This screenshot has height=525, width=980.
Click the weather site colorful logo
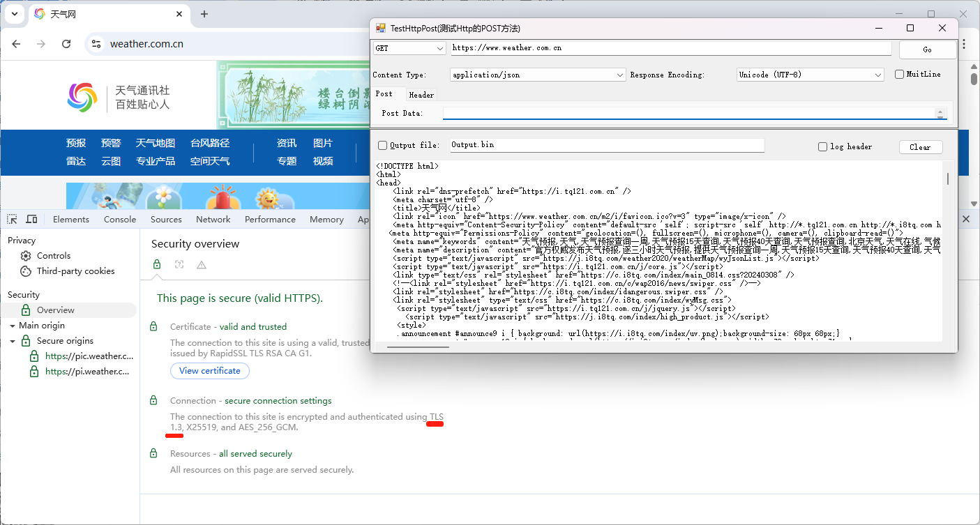pos(82,97)
